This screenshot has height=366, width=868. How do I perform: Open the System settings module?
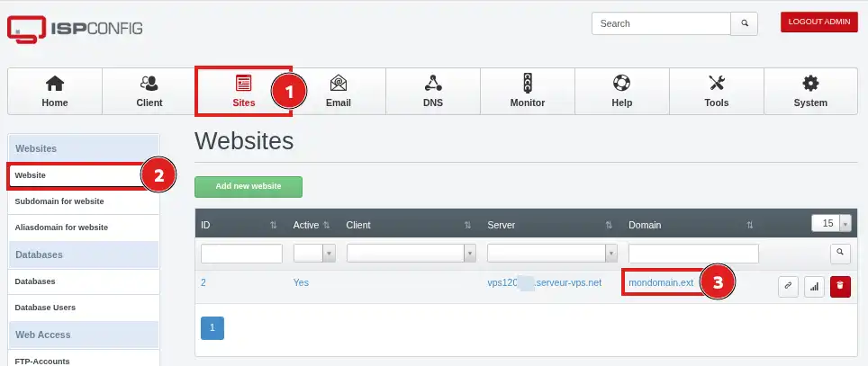point(810,91)
